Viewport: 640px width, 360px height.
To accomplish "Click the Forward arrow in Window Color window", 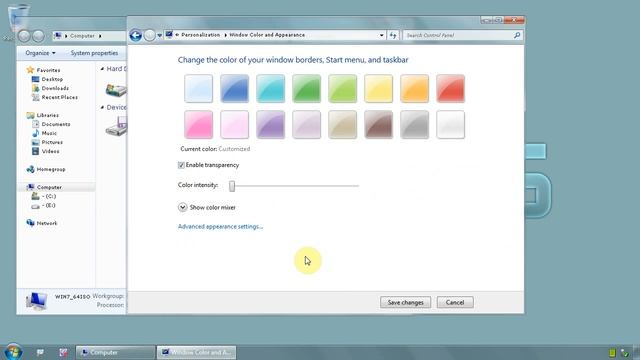I will tap(150, 36).
